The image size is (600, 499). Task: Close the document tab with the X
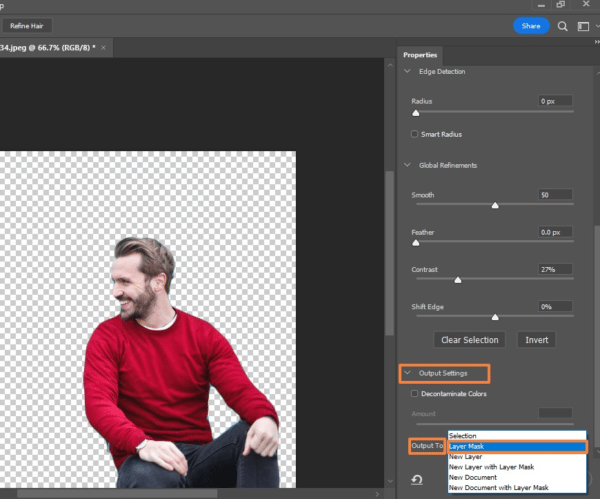coord(103,47)
